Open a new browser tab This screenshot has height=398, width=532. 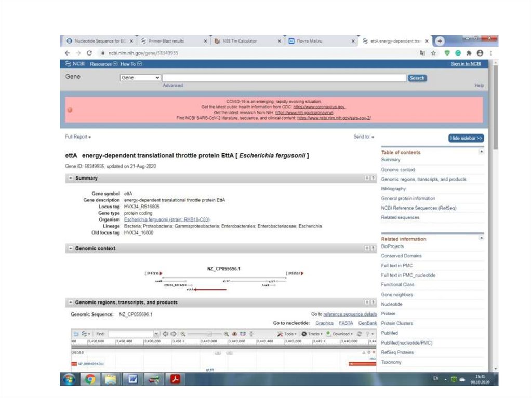(440, 41)
